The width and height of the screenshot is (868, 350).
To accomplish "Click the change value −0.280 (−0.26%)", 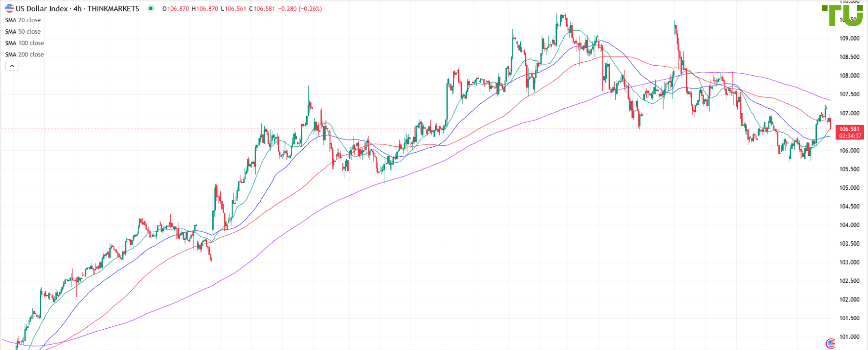I will pyautogui.click(x=300, y=9).
